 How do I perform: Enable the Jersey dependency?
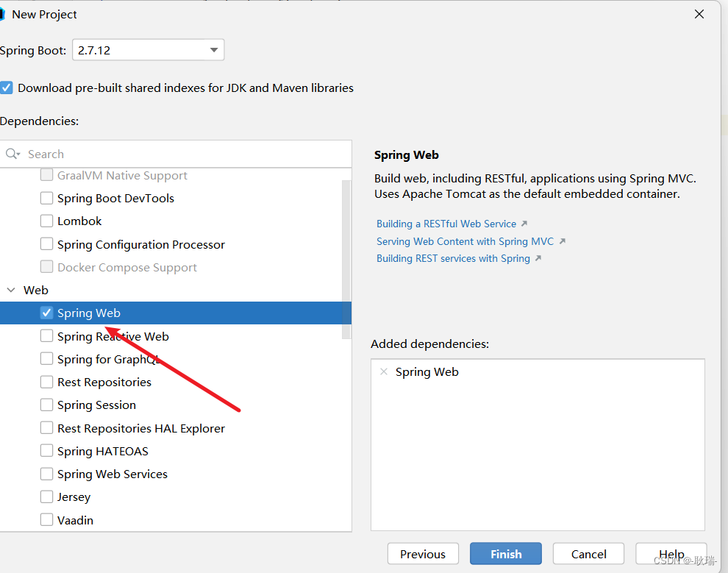[x=46, y=497]
